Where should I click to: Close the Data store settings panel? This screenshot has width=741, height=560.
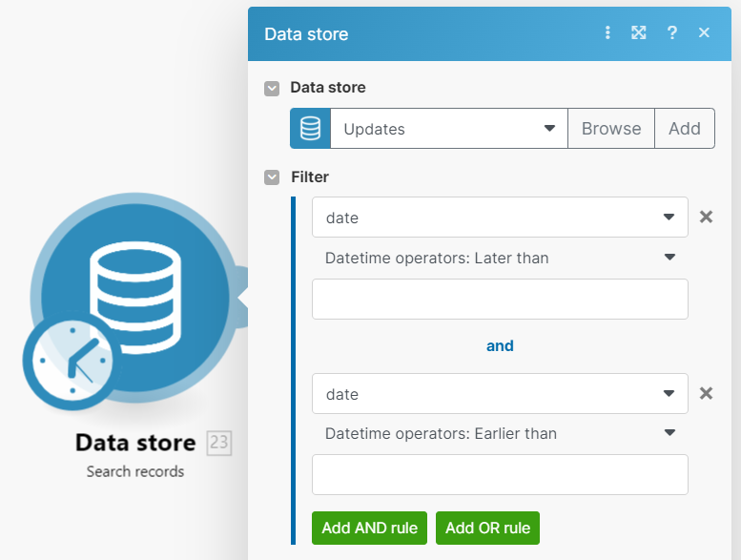pyautogui.click(x=704, y=33)
